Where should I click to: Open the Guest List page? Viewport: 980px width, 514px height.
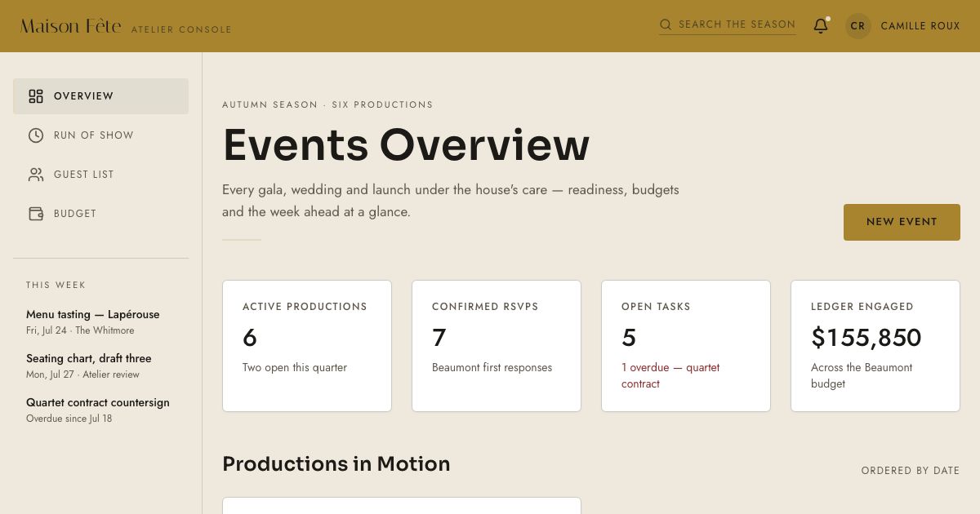tap(100, 175)
